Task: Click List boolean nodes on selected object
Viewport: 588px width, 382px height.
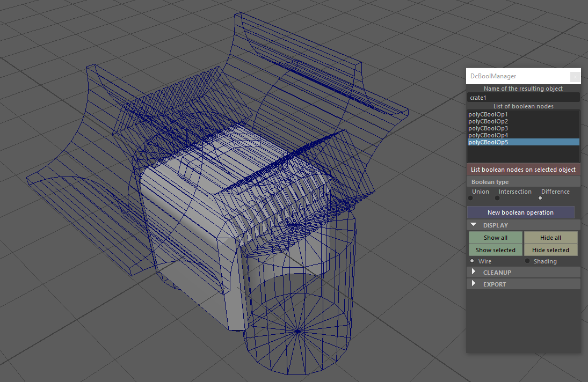Action: pos(523,170)
